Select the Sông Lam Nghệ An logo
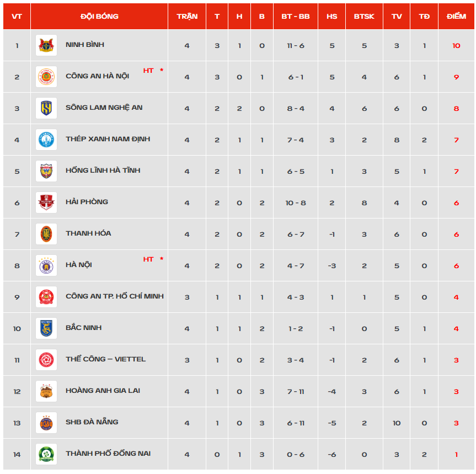 [x=46, y=108]
